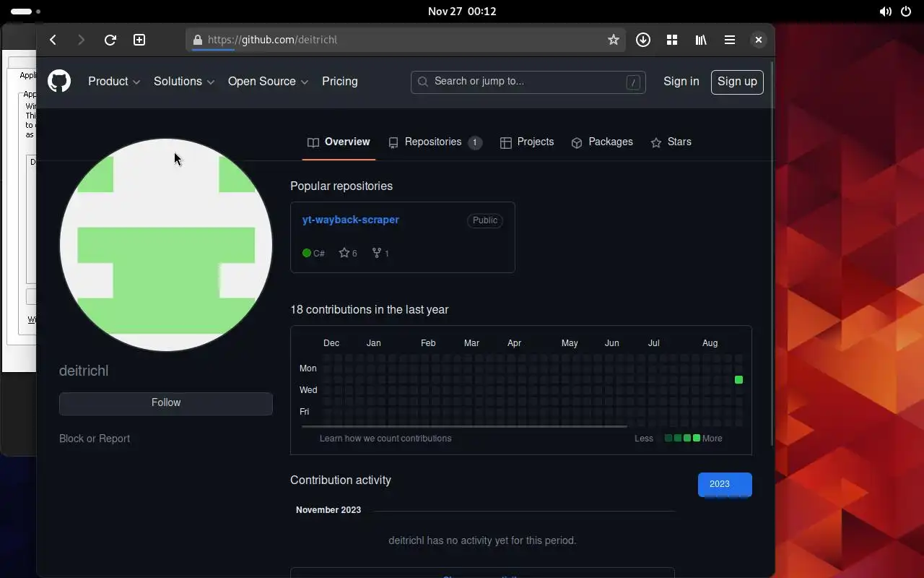Go back with the browser back arrow
This screenshot has height=578, width=924.
pyautogui.click(x=53, y=40)
